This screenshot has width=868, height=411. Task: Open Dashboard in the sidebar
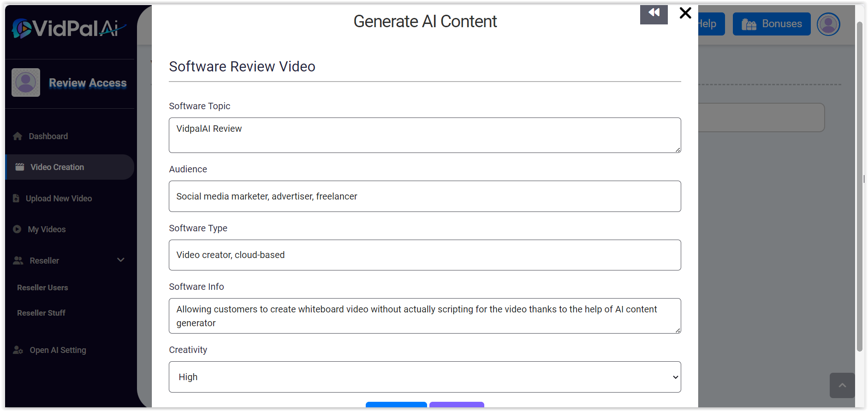pos(48,136)
